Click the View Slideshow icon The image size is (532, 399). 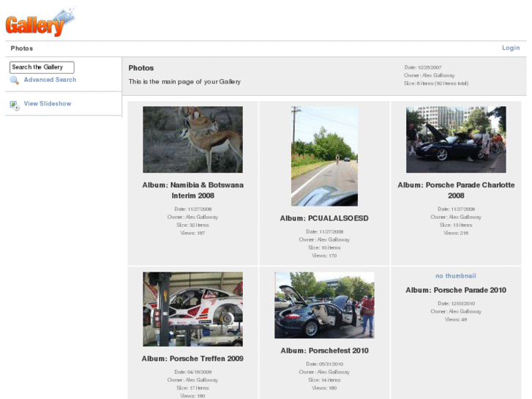point(15,105)
